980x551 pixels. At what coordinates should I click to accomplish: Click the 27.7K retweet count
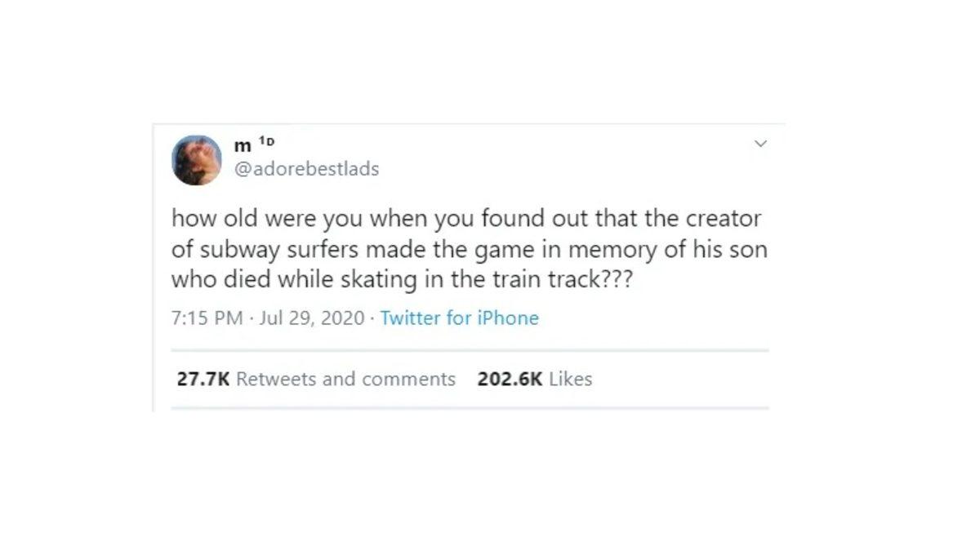click(203, 379)
